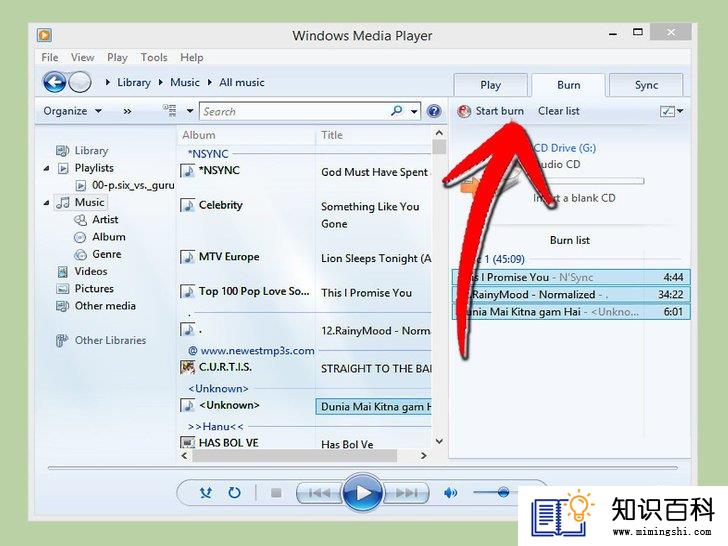
Task: Click the music list scroll down arrow
Action: [x=439, y=441]
